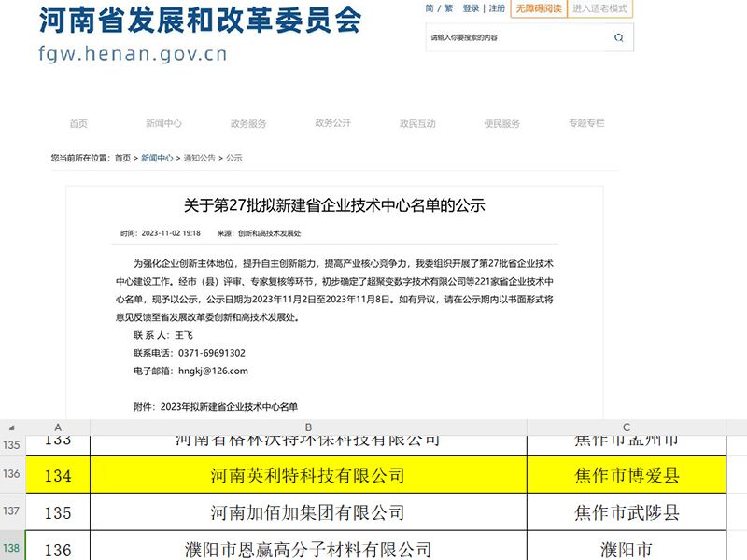Open the 政民互动 navigation menu
747x560 pixels.
tap(417, 122)
